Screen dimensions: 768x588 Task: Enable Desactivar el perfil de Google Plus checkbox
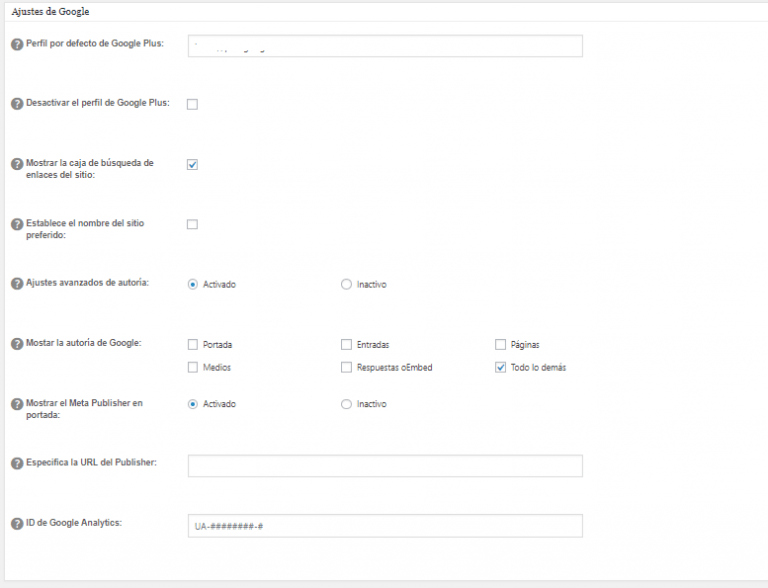[x=192, y=104]
